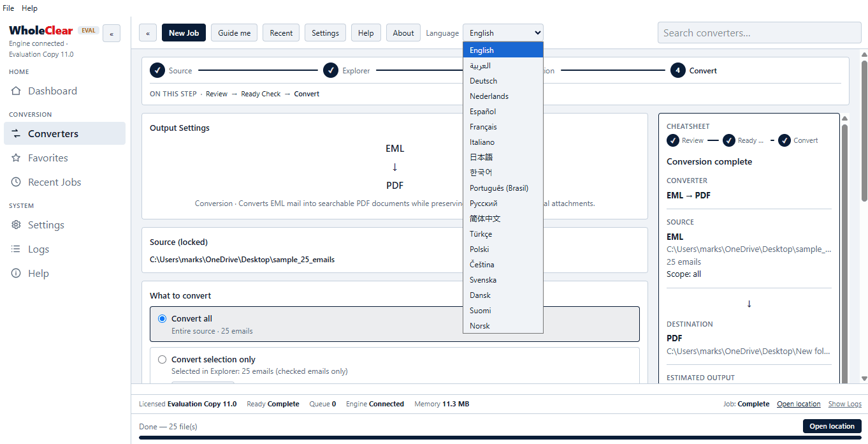Open the Dashboard home icon
This screenshot has width=868, height=444.
(x=17, y=91)
